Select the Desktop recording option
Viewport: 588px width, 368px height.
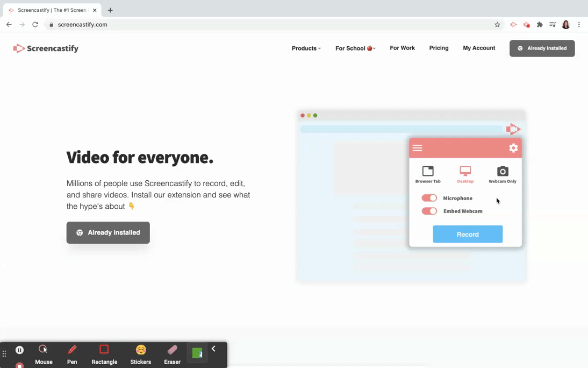click(x=465, y=175)
